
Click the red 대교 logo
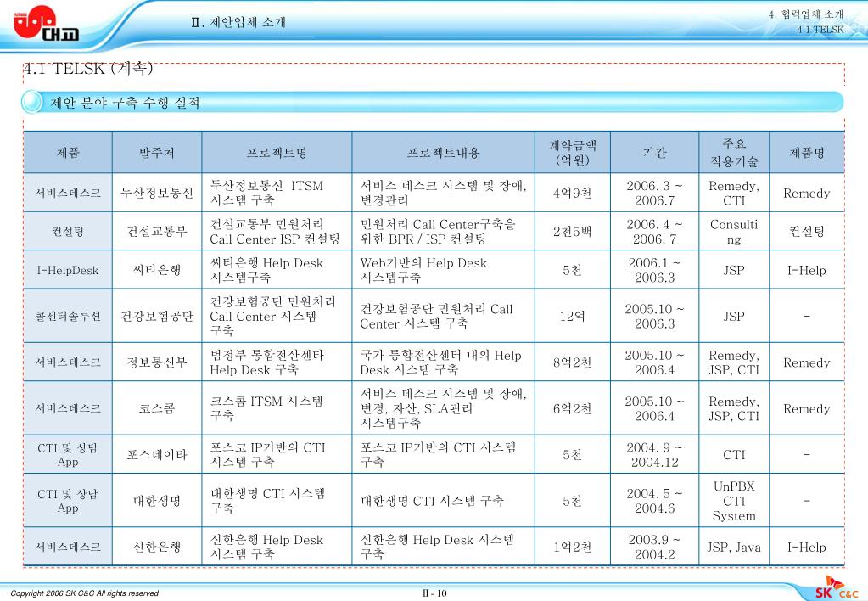point(47,23)
